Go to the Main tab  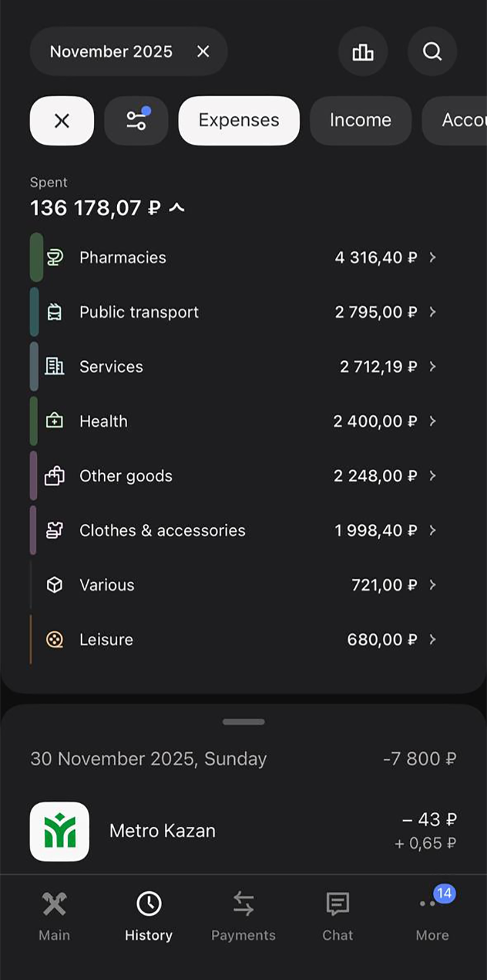click(x=54, y=916)
